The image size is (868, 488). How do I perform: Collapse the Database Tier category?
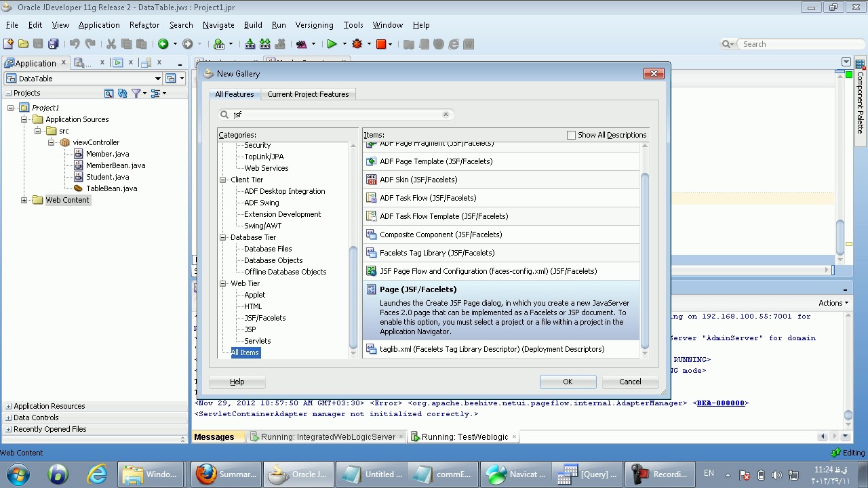222,237
